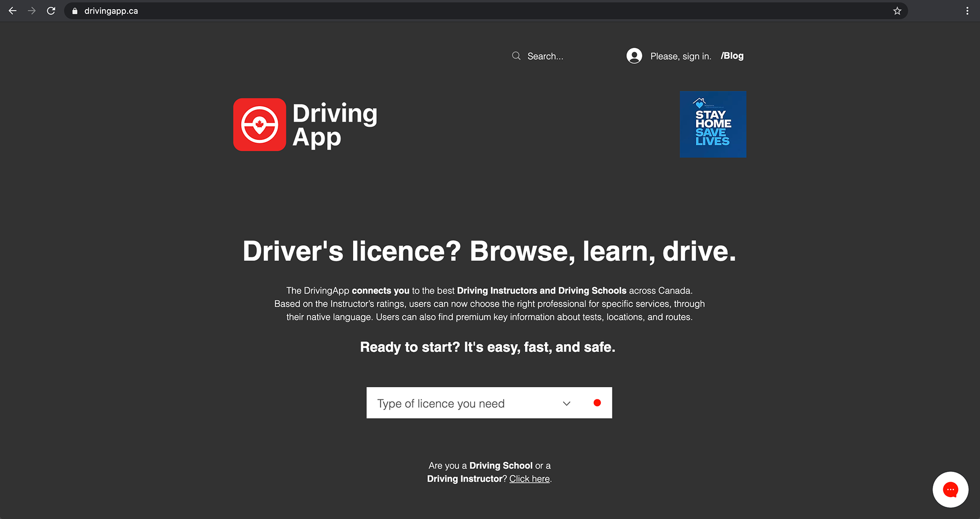Click the search magnifier icon
The image size is (980, 519).
[517, 56]
